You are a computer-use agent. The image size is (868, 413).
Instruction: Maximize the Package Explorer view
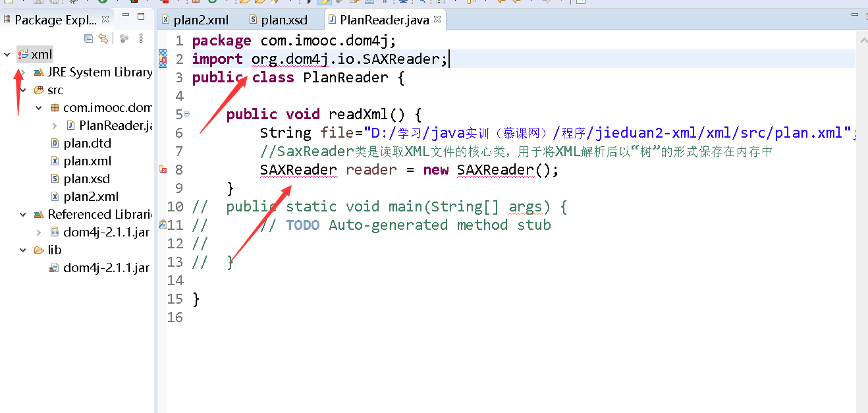click(141, 16)
